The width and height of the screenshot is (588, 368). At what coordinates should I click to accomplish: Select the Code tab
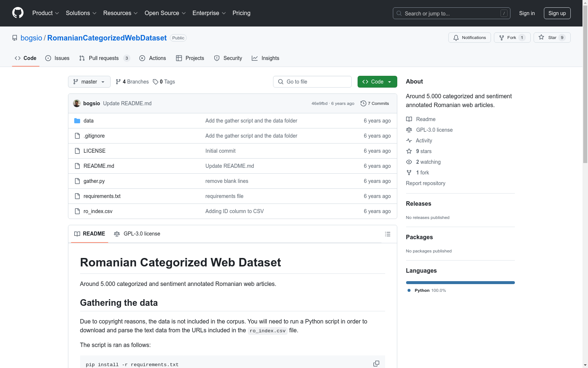(26, 58)
